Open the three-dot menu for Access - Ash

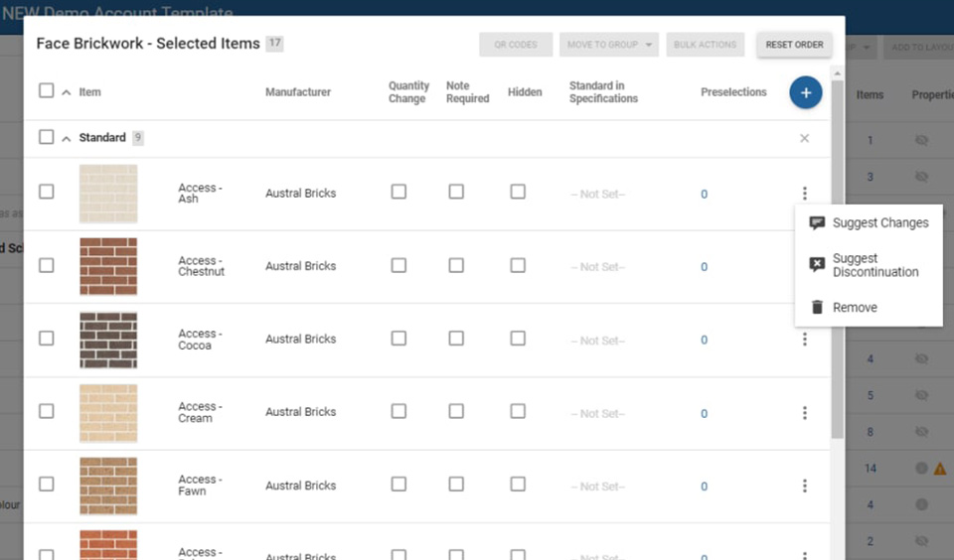coord(804,194)
